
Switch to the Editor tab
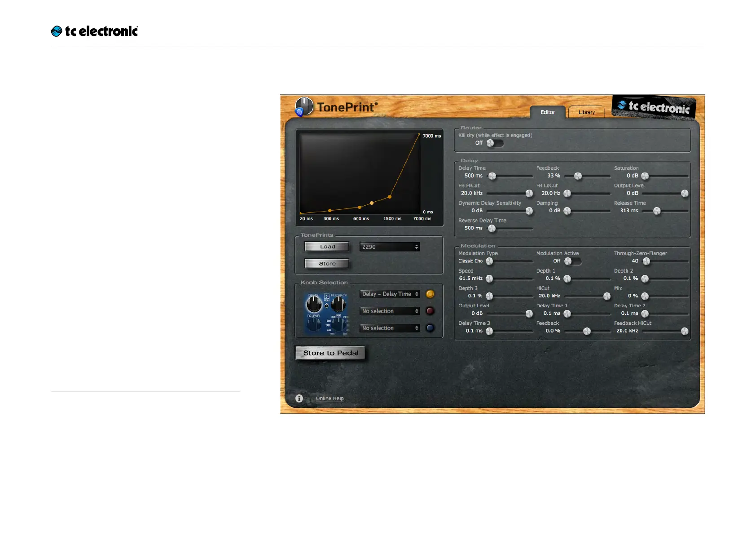point(548,112)
